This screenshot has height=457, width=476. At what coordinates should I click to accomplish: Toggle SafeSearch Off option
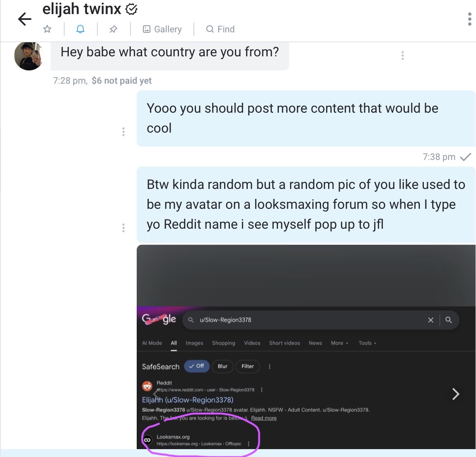[197, 366]
